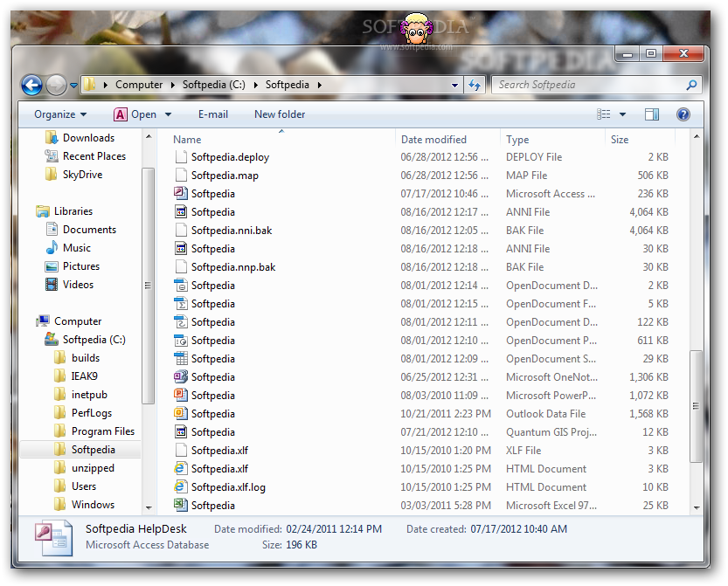This screenshot has height=586, width=728.
Task: Toggle the preview pane
Action: pyautogui.click(x=652, y=114)
